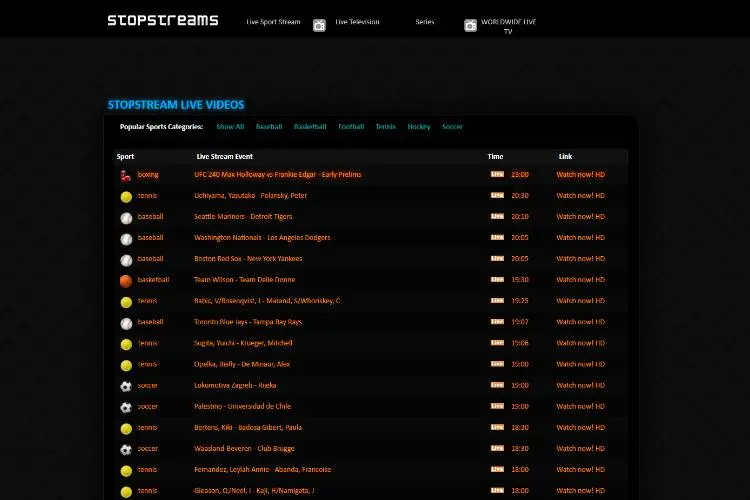Open Toronto Blue Jays - Tampa Bay Rays stream
The image size is (750, 500).
(248, 322)
